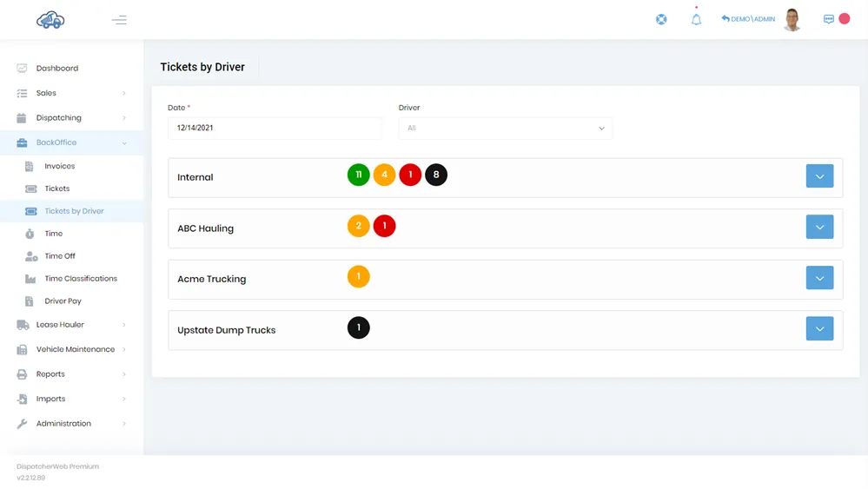Click the orange 2 badge on ABC Hauling

[358, 226]
